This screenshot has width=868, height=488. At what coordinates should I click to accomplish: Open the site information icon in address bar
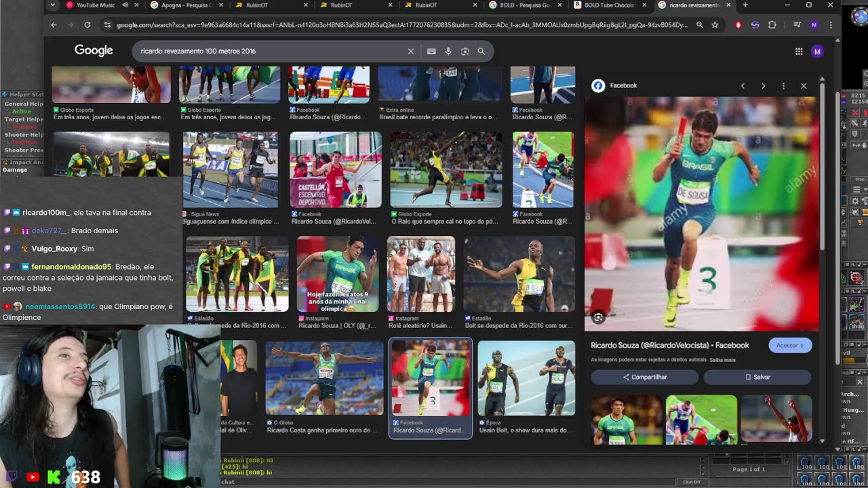(107, 25)
